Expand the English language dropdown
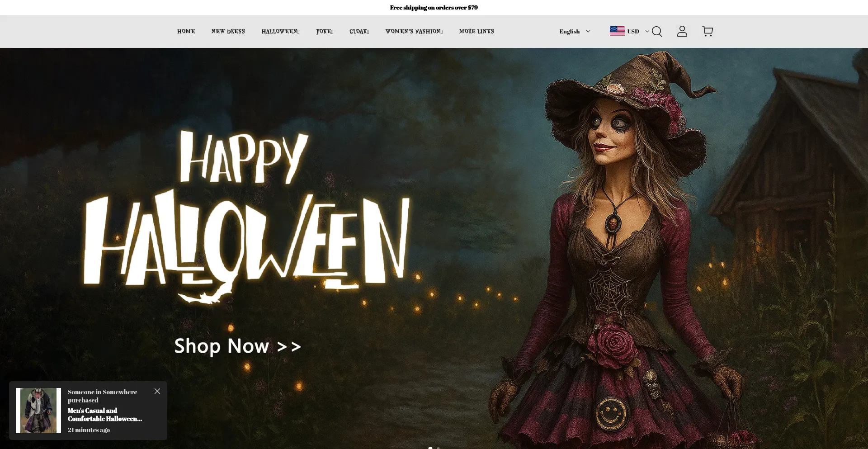The image size is (868, 449). click(575, 31)
